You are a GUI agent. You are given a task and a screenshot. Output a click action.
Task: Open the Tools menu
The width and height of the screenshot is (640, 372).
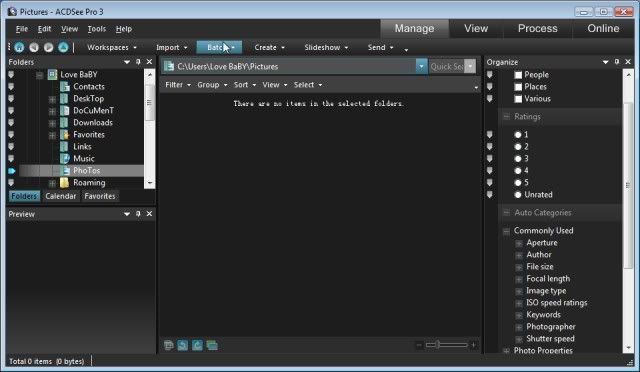pos(97,29)
